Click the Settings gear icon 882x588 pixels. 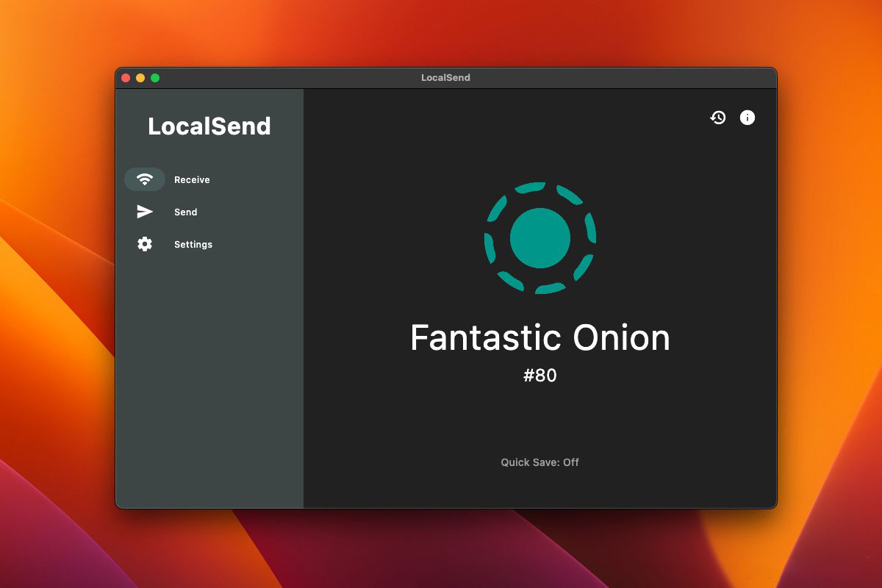tap(145, 244)
